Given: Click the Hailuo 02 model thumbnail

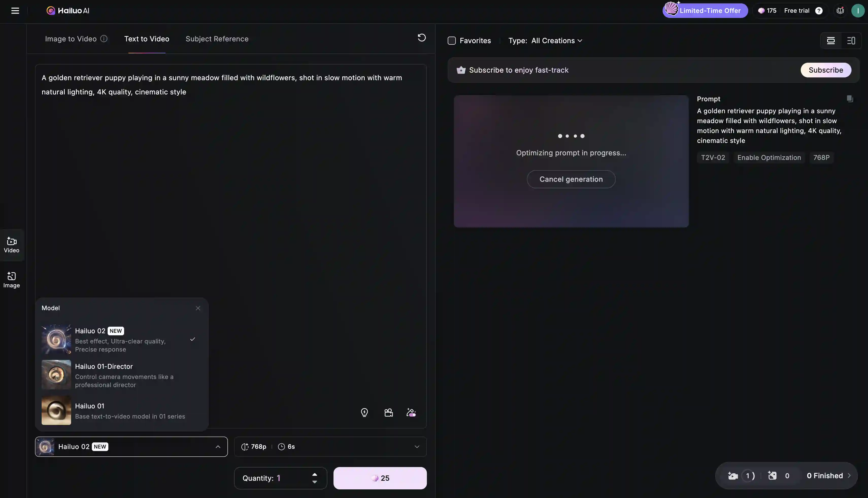Looking at the screenshot, I should 56,339.
